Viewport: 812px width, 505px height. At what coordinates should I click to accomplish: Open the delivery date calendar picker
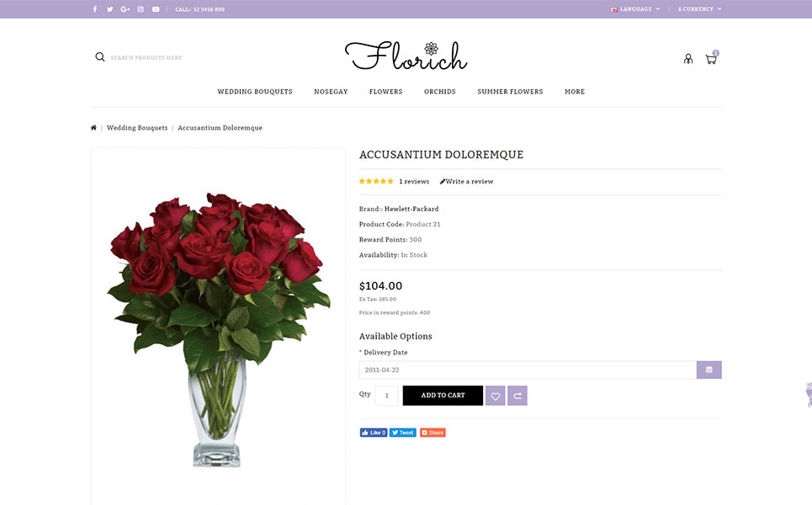(x=709, y=369)
